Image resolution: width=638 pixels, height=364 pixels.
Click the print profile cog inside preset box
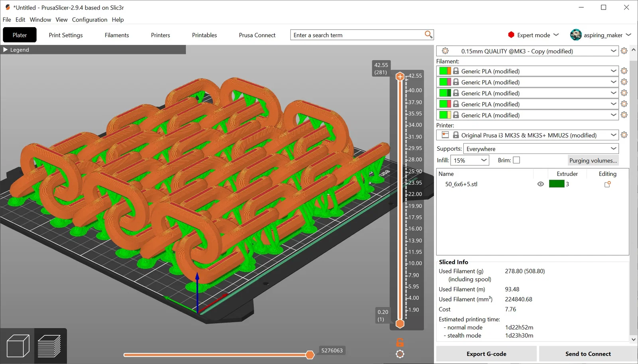(445, 51)
